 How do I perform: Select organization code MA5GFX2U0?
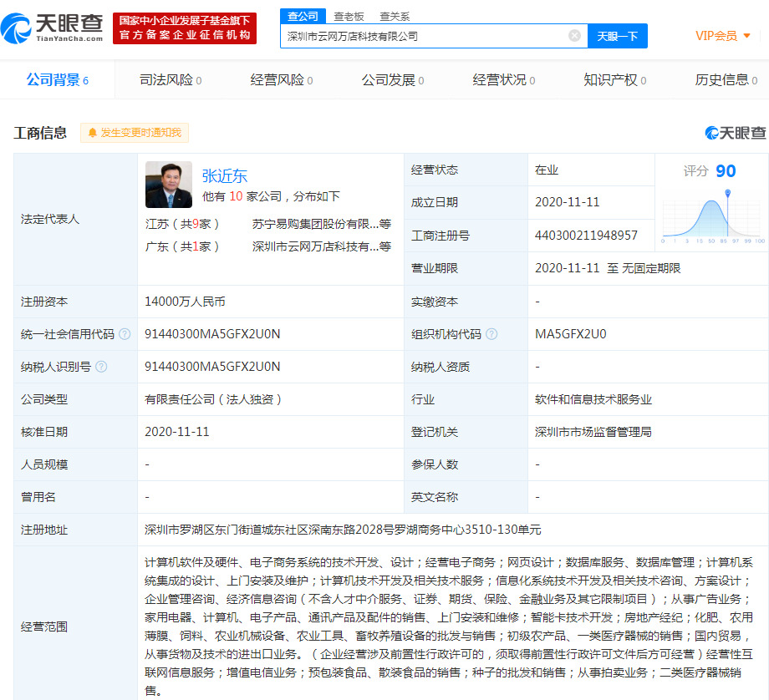pos(570,334)
